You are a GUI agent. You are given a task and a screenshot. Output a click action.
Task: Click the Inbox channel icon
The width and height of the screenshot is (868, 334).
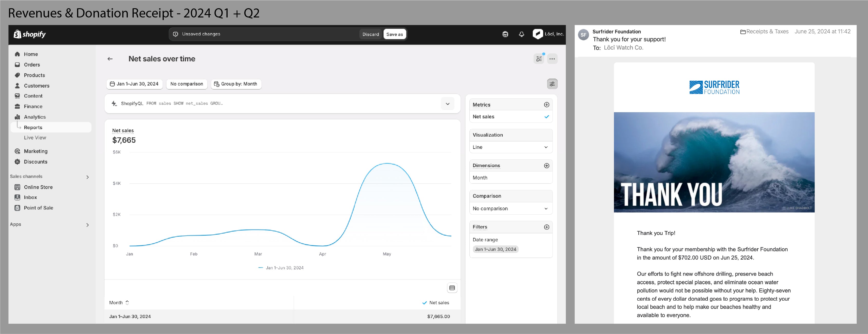click(17, 197)
